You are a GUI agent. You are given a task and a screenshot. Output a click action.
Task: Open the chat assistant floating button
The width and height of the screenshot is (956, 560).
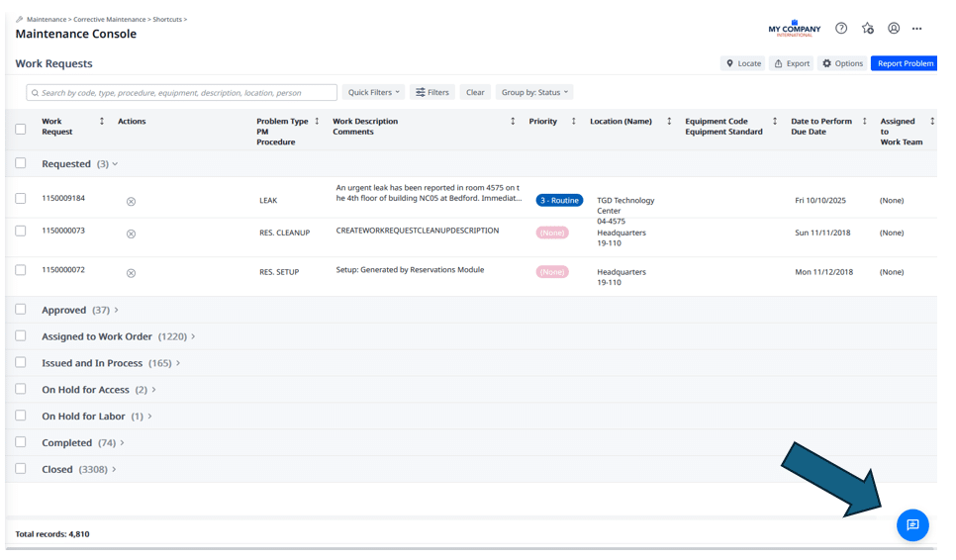tap(911, 525)
